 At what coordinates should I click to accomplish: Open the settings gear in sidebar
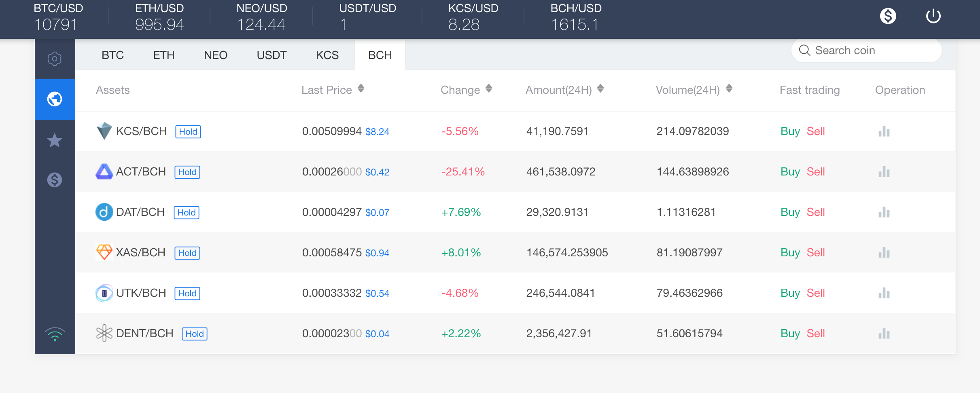tap(55, 59)
